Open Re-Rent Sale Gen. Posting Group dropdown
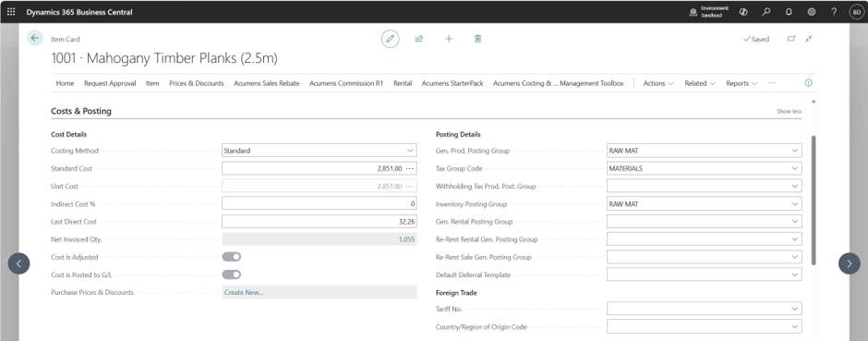The image size is (868, 341). coord(795,257)
